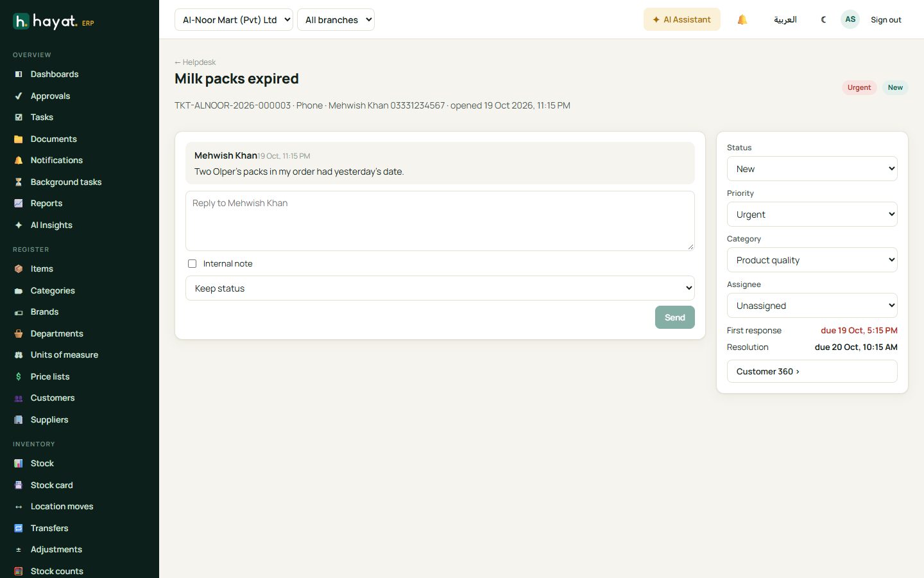This screenshot has height=578, width=924.
Task: Click the AI Assistant button
Action: point(682,20)
